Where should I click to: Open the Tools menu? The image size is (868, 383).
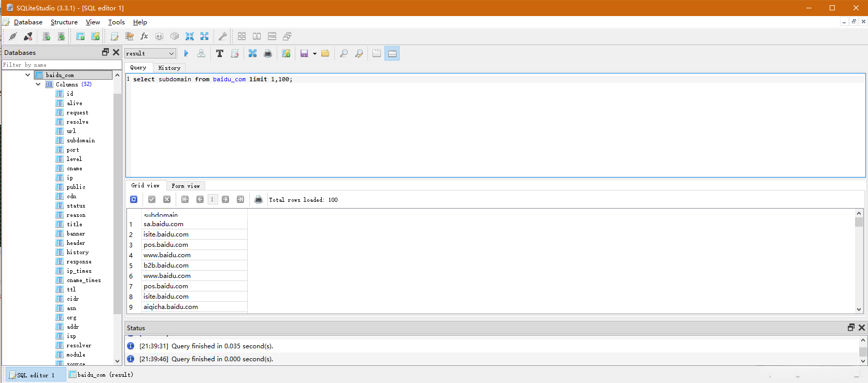tap(117, 22)
